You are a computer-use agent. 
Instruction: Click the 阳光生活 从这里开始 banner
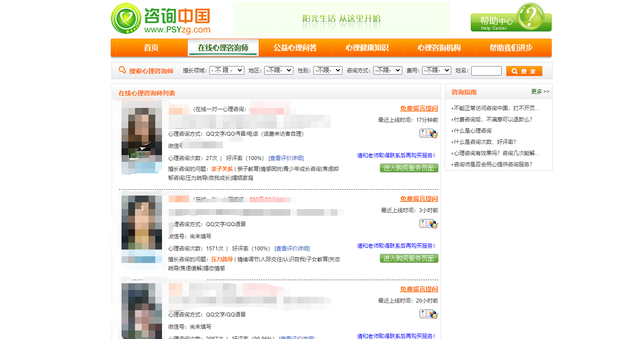pos(341,19)
